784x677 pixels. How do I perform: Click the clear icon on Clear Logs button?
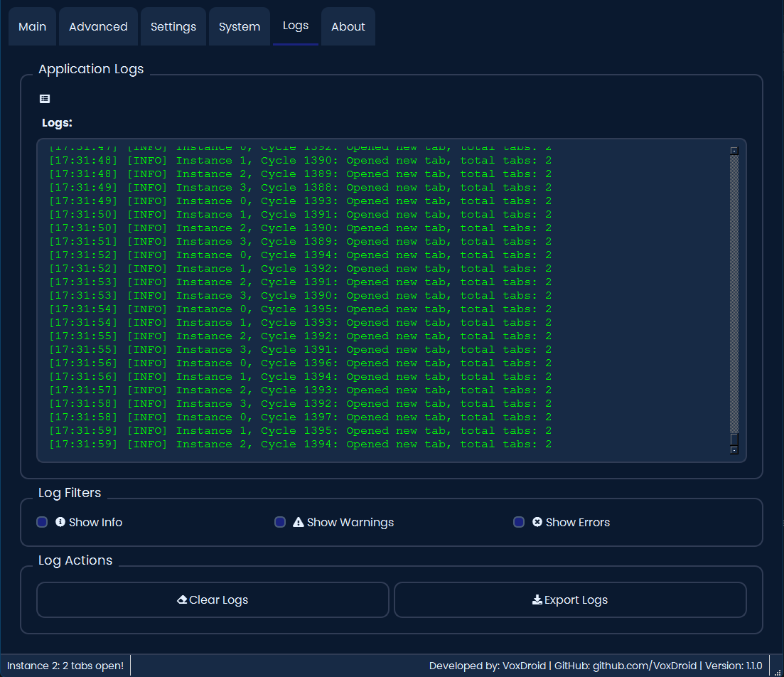183,599
